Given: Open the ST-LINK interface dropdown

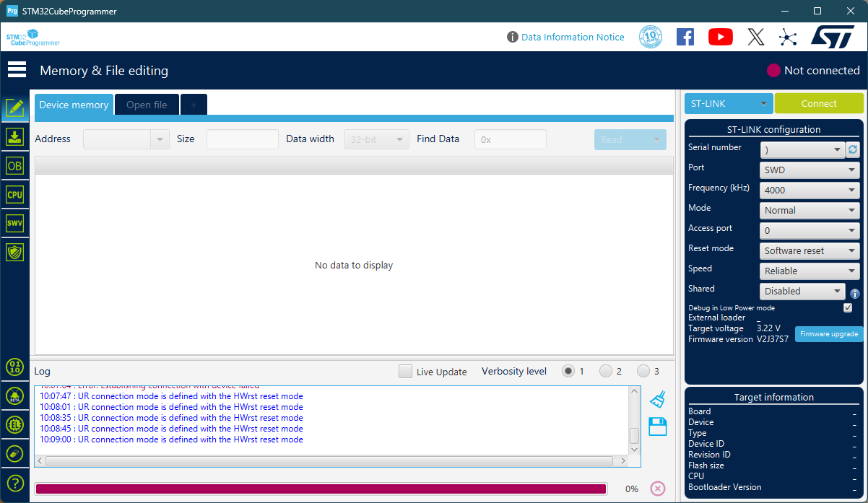Looking at the screenshot, I should point(729,103).
